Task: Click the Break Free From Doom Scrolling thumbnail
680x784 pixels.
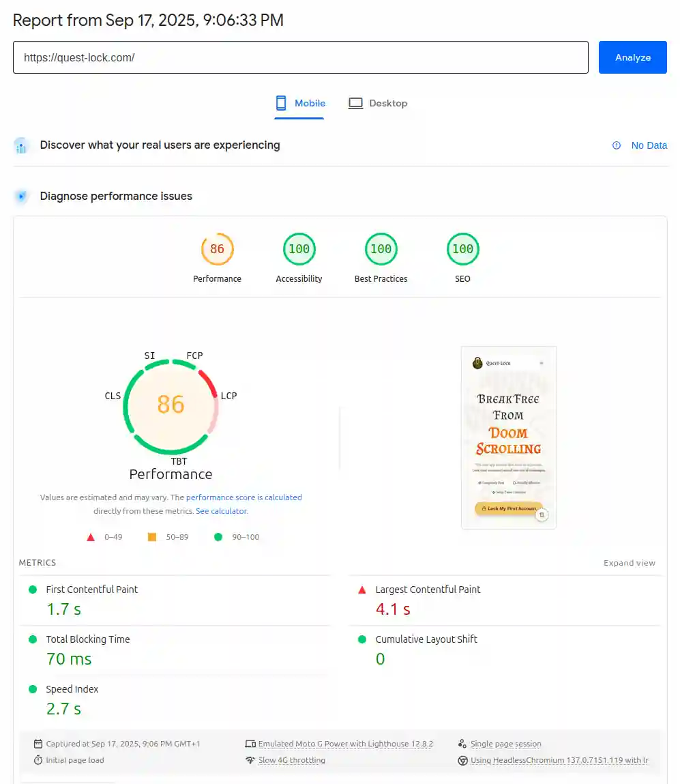Action: coord(509,437)
